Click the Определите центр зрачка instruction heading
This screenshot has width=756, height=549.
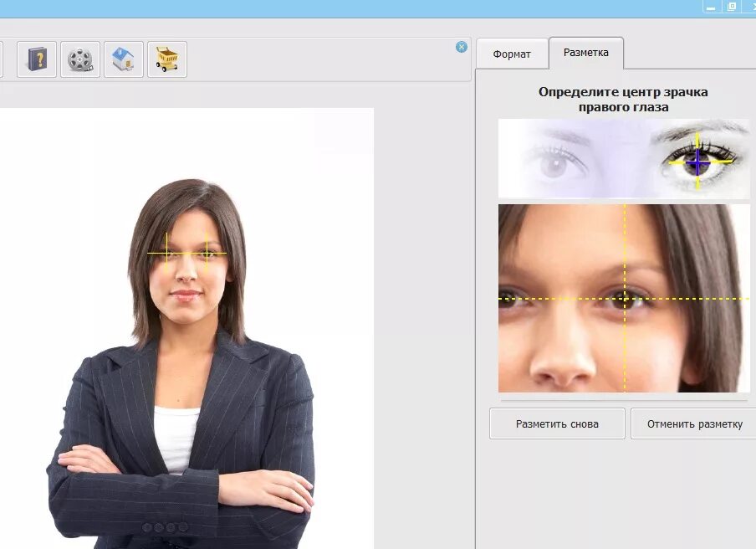pyautogui.click(x=623, y=100)
